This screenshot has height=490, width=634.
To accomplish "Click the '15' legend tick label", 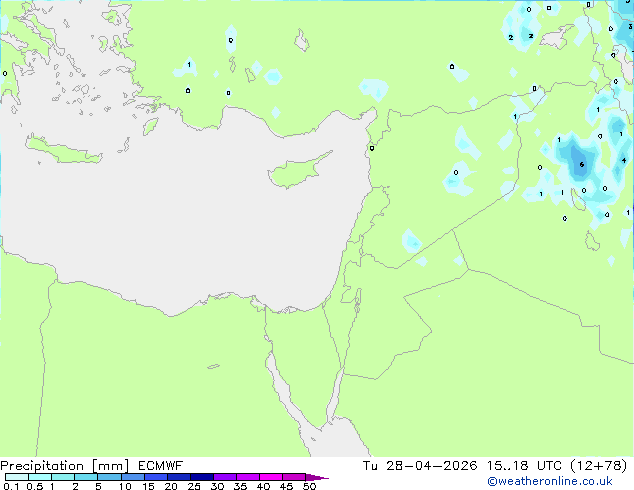I will click(148, 486).
